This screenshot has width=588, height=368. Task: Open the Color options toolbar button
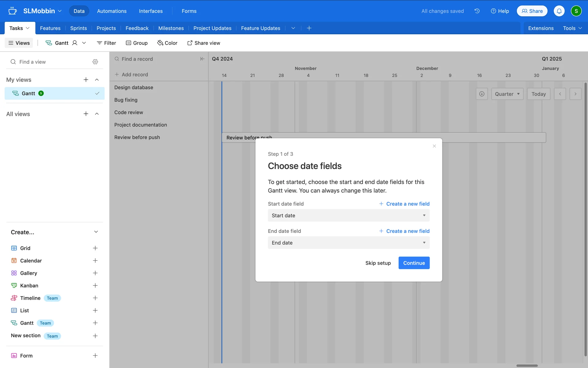(167, 43)
